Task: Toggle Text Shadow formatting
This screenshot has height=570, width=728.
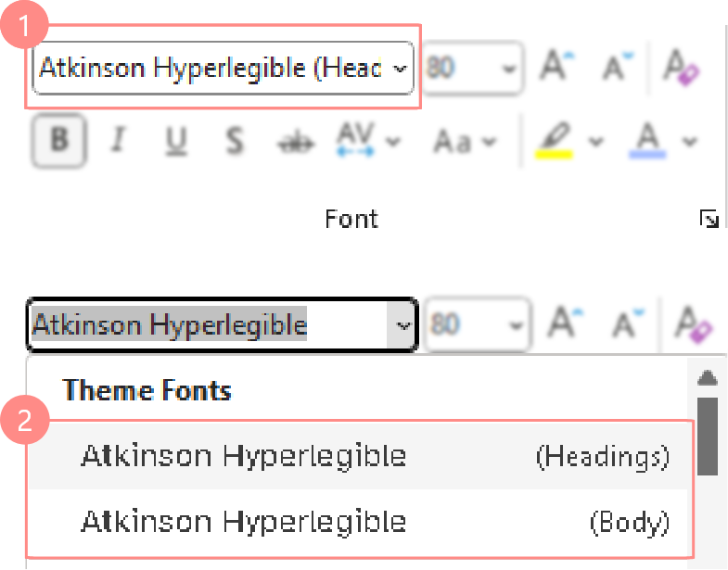Action: coord(235,140)
